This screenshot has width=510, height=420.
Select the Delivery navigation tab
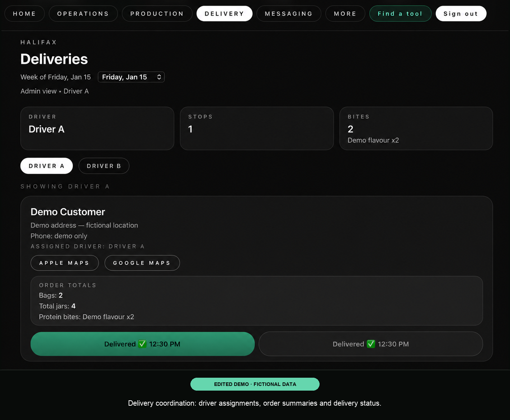(225, 14)
